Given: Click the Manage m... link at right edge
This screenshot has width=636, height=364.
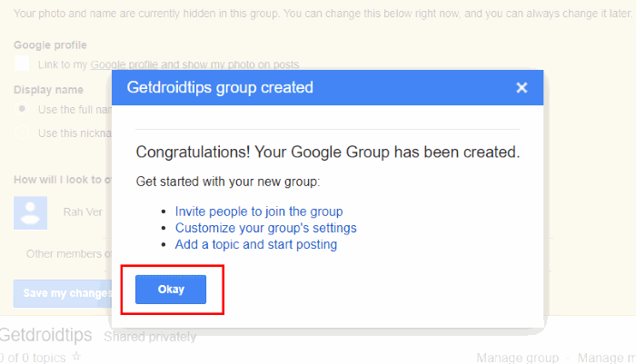Looking at the screenshot, I should [x=607, y=358].
